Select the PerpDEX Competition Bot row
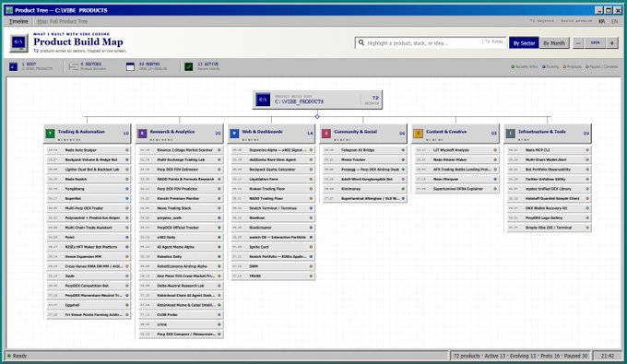Image resolution: width=627 pixels, height=364 pixels. [x=89, y=286]
